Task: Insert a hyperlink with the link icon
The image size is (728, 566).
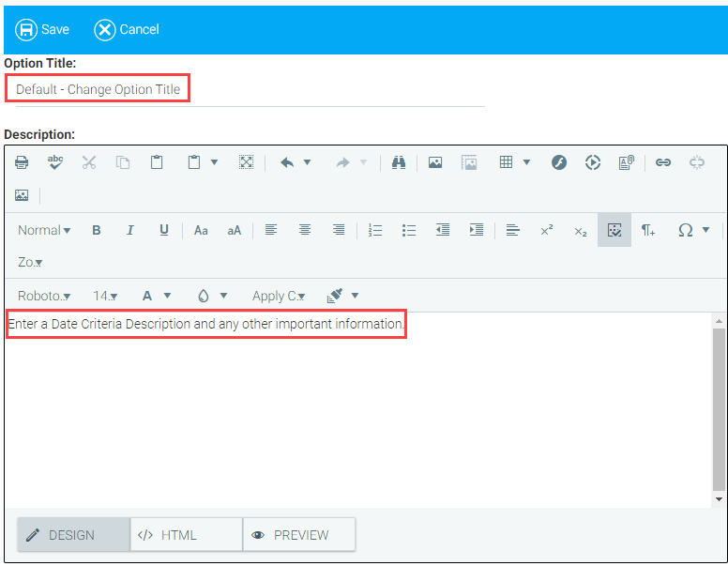Action: (663, 162)
